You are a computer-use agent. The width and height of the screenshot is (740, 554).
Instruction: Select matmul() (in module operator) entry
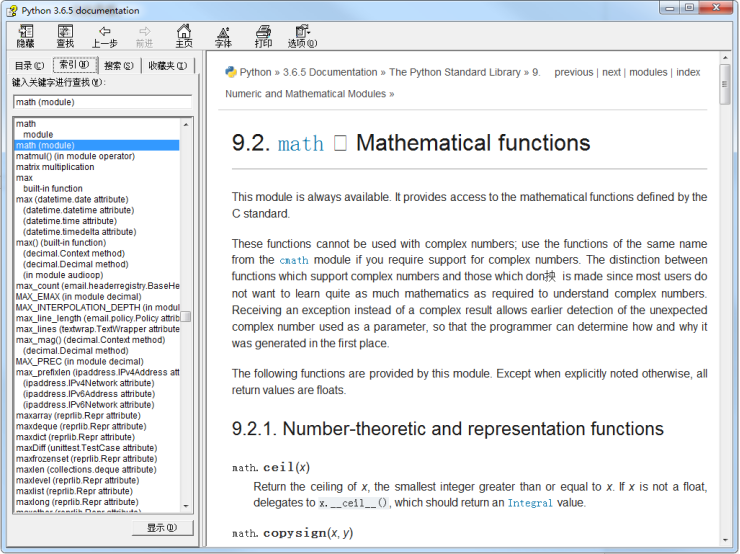(x=76, y=156)
